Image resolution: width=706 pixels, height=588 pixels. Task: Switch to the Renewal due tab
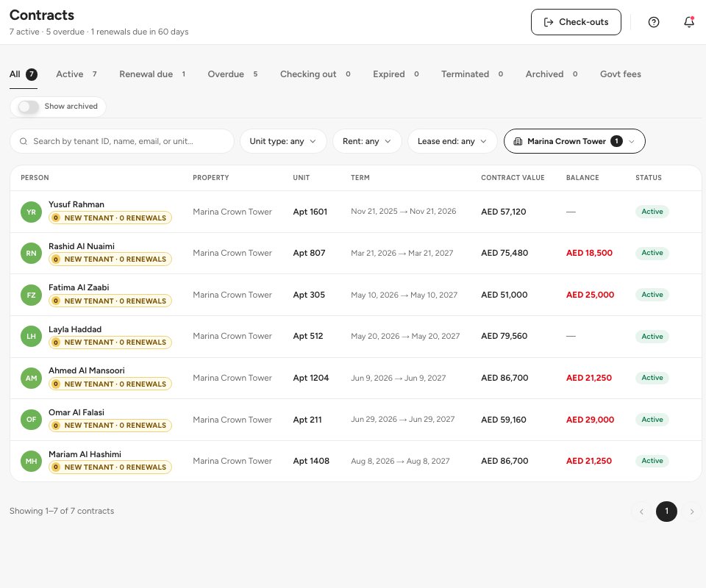click(152, 74)
